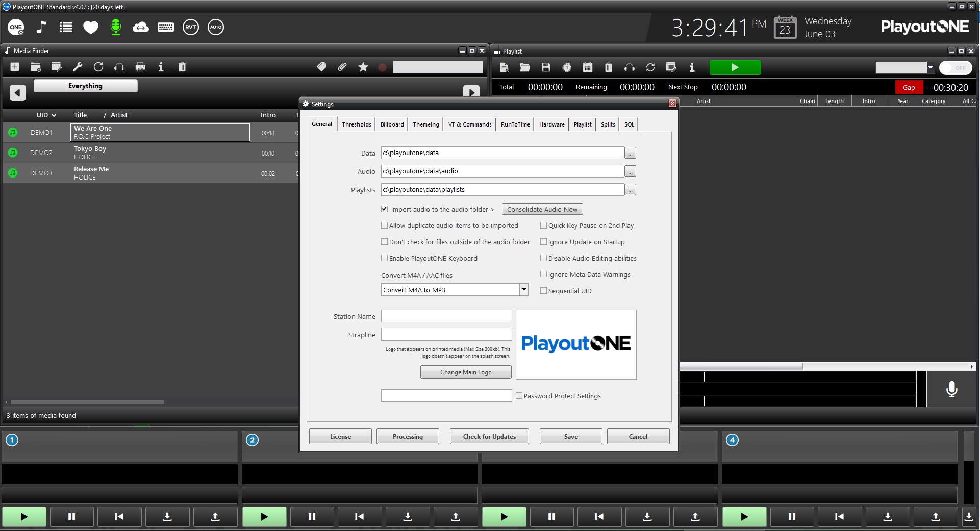Switch to the Thresholds tab
The width and height of the screenshot is (980, 531).
coord(357,124)
